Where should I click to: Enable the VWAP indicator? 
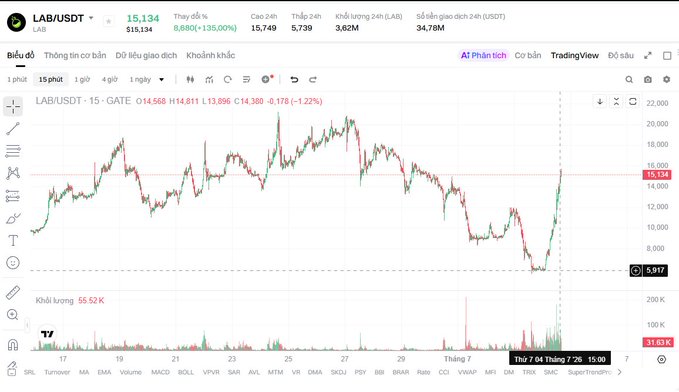(467, 373)
